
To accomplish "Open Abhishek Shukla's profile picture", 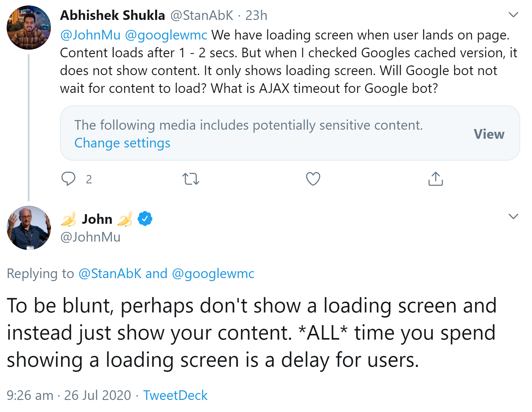I will pyautogui.click(x=29, y=27).
